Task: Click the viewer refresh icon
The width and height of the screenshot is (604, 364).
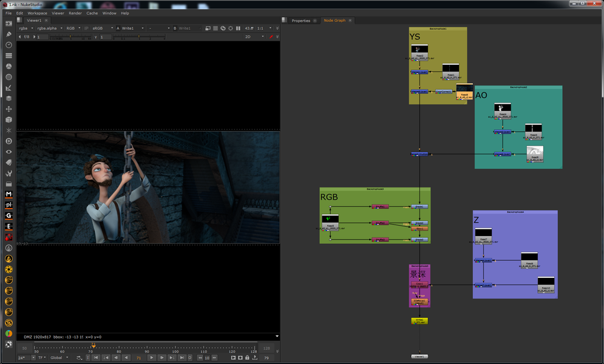Action: (223, 28)
